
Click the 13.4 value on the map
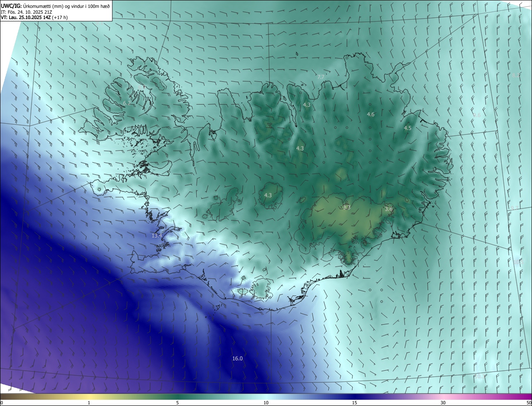[x=157, y=235]
